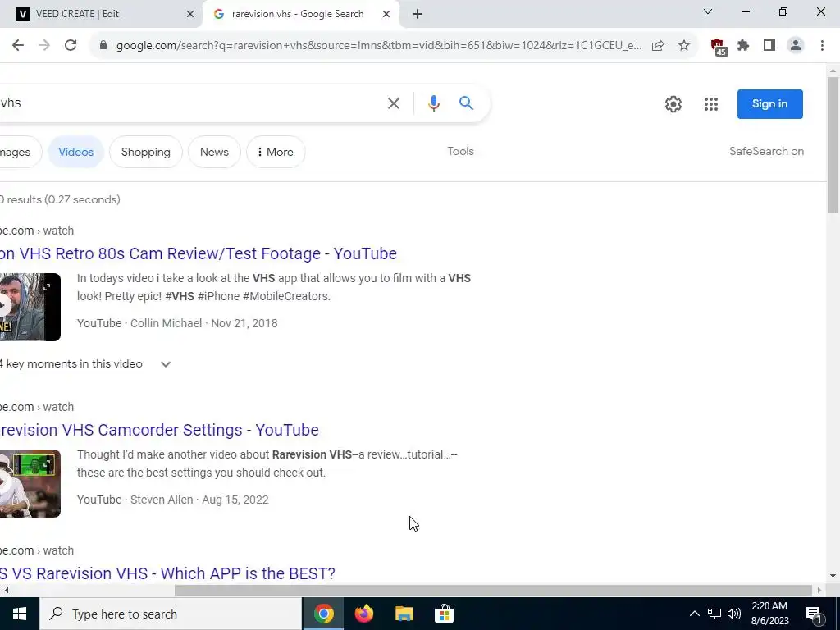
Task: Close the VEED CREATE tab
Action: (x=190, y=14)
